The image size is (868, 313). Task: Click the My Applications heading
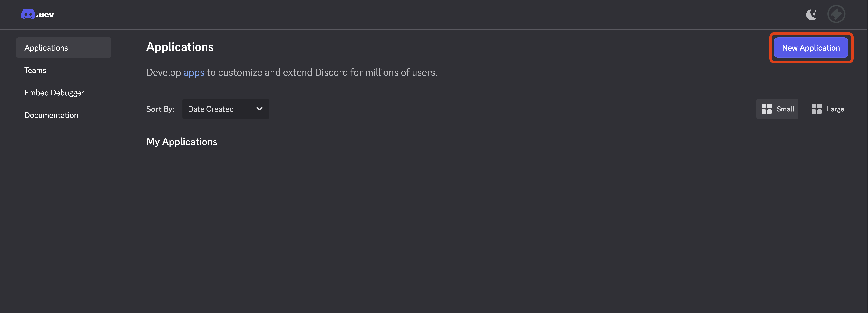(x=182, y=142)
